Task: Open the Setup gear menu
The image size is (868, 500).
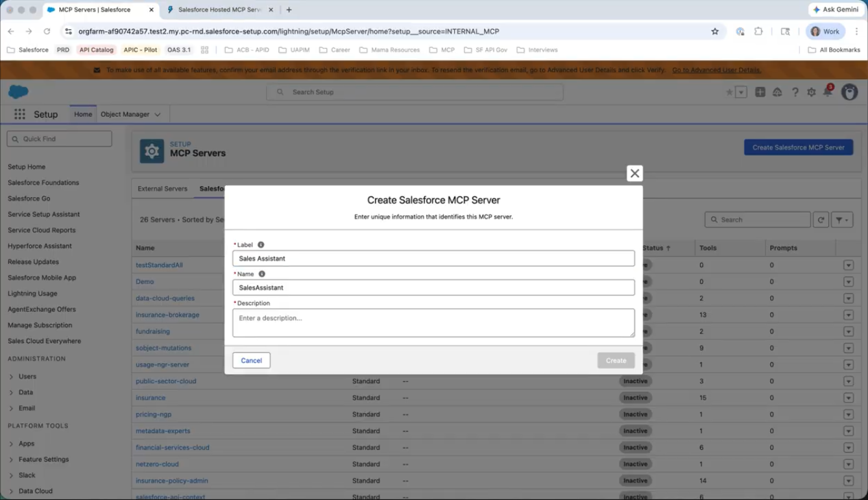Action: [x=812, y=92]
